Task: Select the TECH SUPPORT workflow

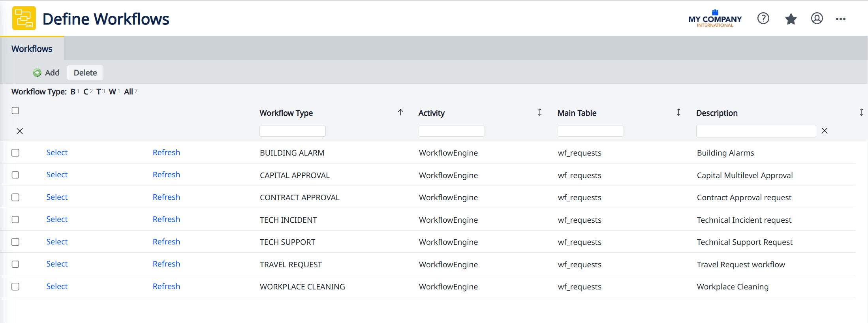Action: [x=57, y=242]
